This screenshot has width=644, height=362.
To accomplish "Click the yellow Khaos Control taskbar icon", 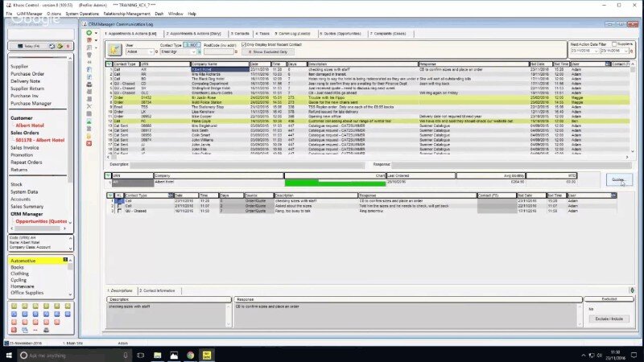I will click(208, 355).
